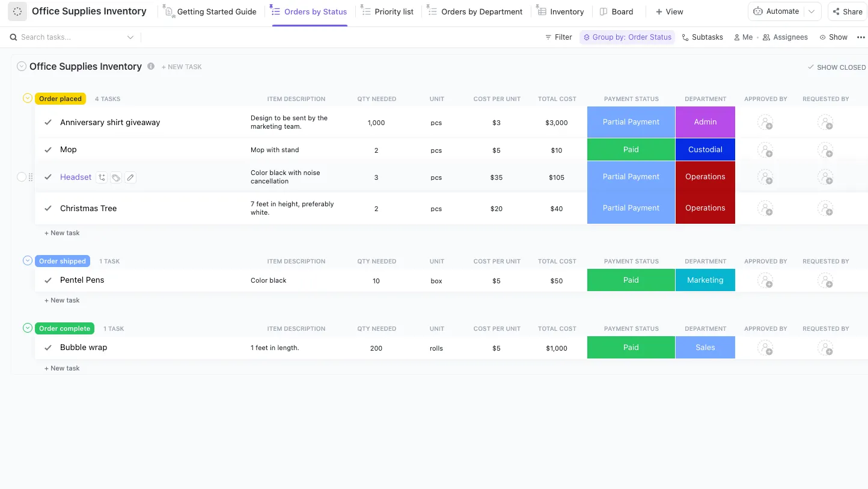Click the subtask icon beside Headset
This screenshot has width=868, height=489.
(x=102, y=177)
